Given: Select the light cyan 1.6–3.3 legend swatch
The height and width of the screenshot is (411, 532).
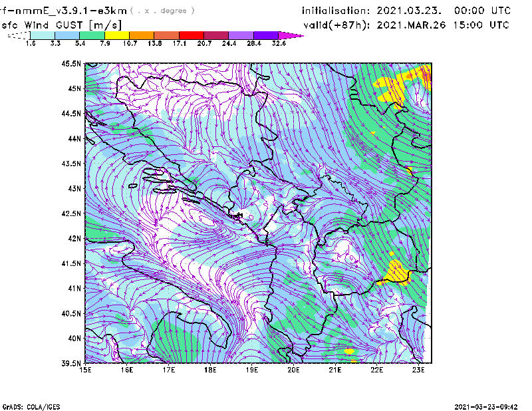Looking at the screenshot, I should click(43, 35).
